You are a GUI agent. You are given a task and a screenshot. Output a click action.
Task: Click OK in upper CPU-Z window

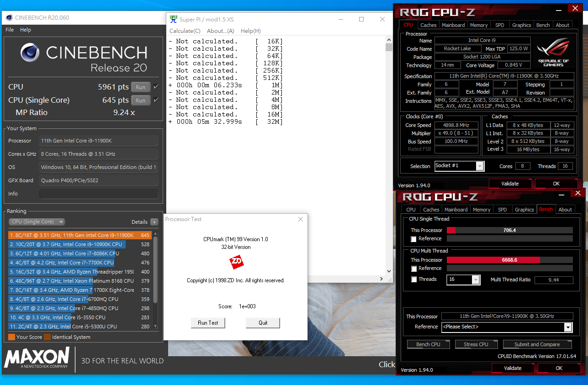pyautogui.click(x=556, y=184)
